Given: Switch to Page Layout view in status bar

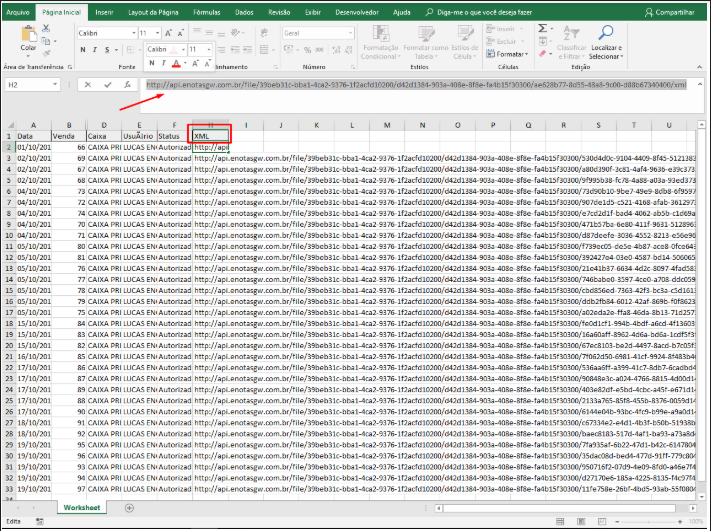Looking at the screenshot, I should [581, 521].
